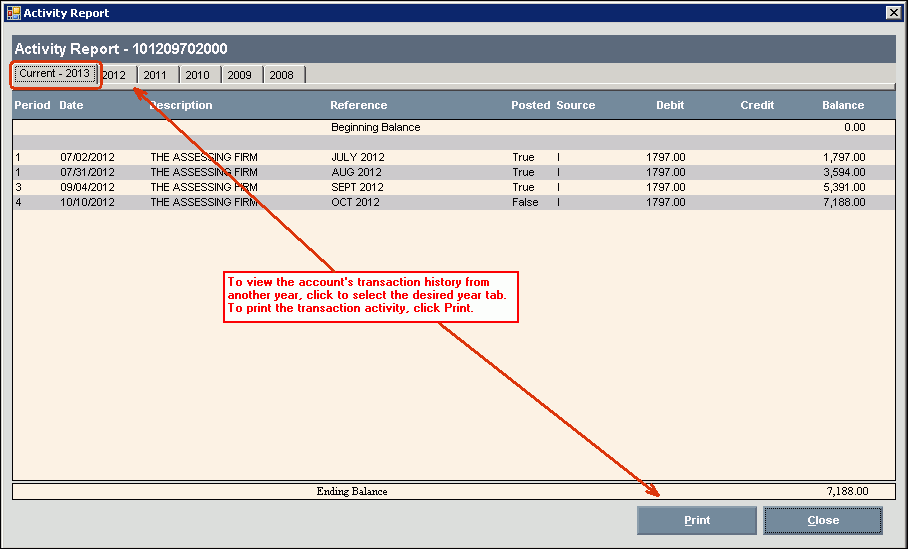This screenshot has width=908, height=549.
Task: Switch to the 2008 tab
Action: pos(282,75)
